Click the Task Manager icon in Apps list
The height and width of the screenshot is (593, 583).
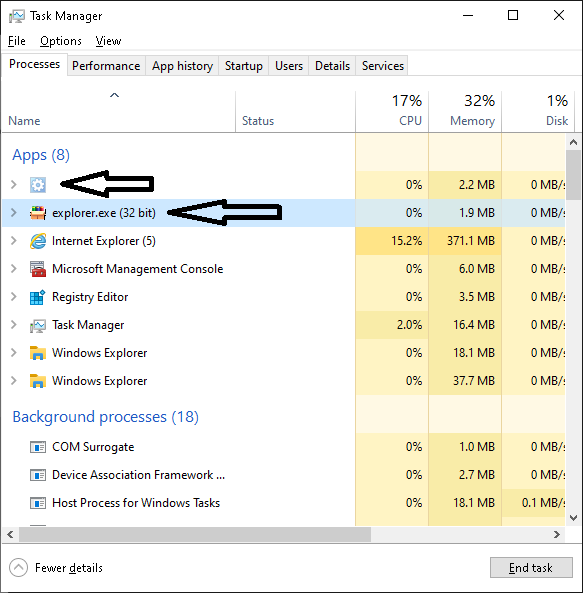tap(38, 325)
